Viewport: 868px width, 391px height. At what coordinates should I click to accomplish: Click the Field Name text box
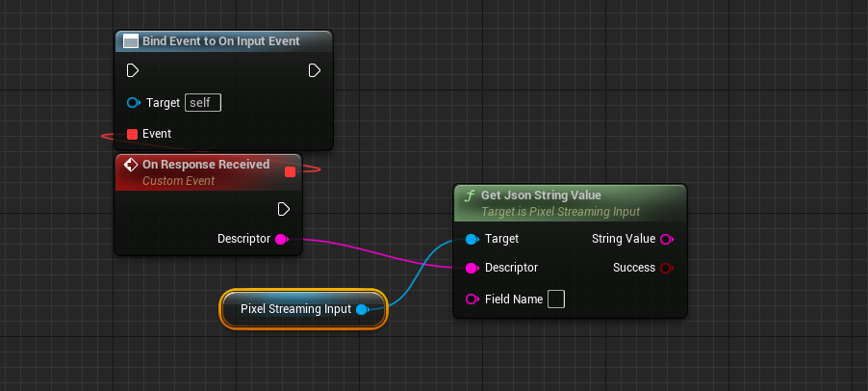(556, 300)
